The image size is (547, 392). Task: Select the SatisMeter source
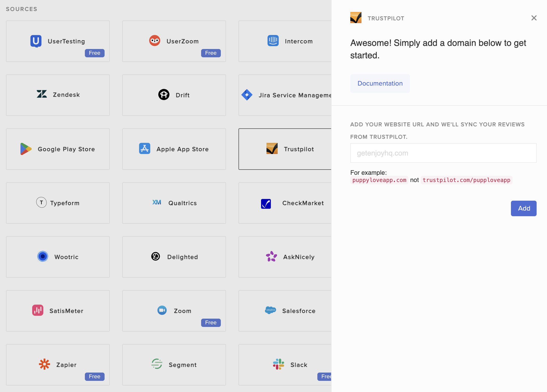coord(58,311)
